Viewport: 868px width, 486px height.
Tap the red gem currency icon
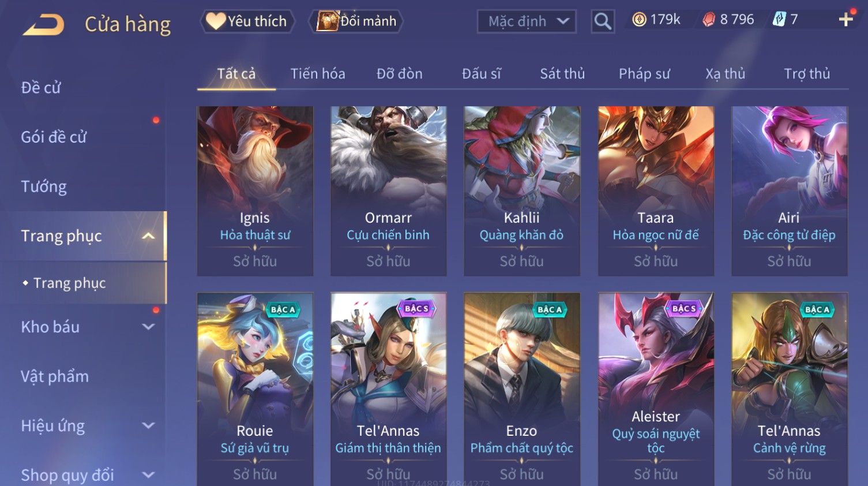(709, 20)
